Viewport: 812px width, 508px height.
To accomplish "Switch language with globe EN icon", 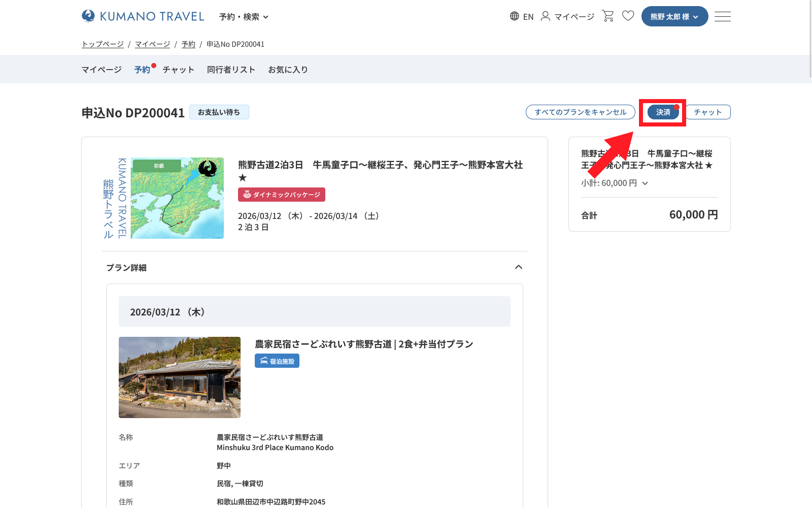I will pyautogui.click(x=521, y=16).
